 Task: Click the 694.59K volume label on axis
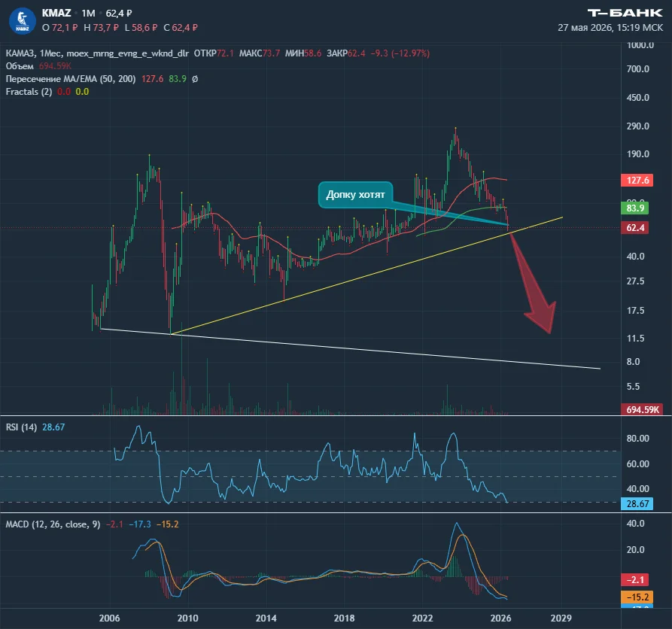pyautogui.click(x=642, y=409)
